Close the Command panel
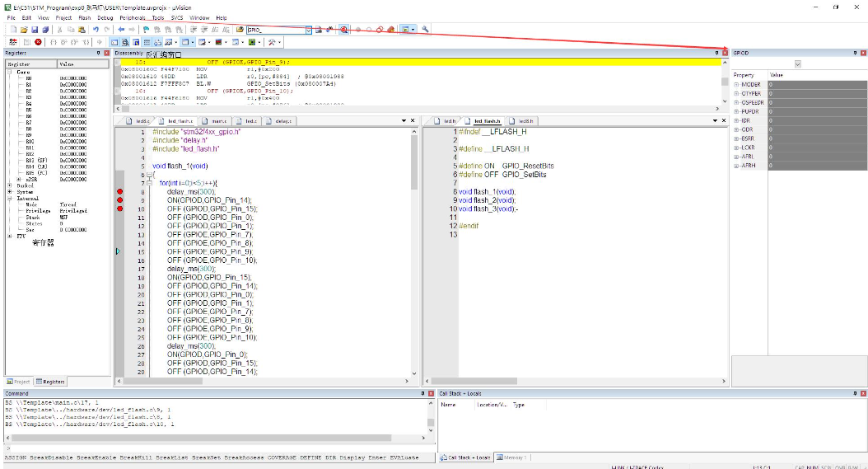Viewport: 868px width, 469px height. pos(431,394)
